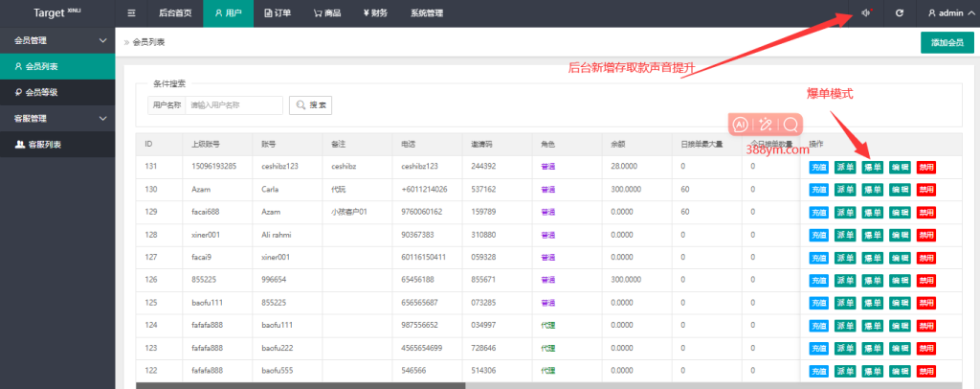Click the 搜索 button
980x389 pixels.
[x=310, y=105]
